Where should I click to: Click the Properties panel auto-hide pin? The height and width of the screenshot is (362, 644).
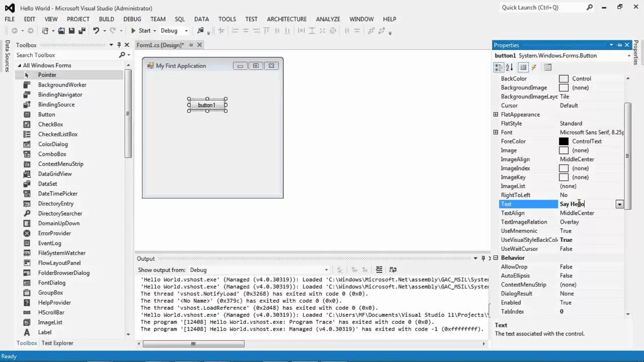point(619,45)
